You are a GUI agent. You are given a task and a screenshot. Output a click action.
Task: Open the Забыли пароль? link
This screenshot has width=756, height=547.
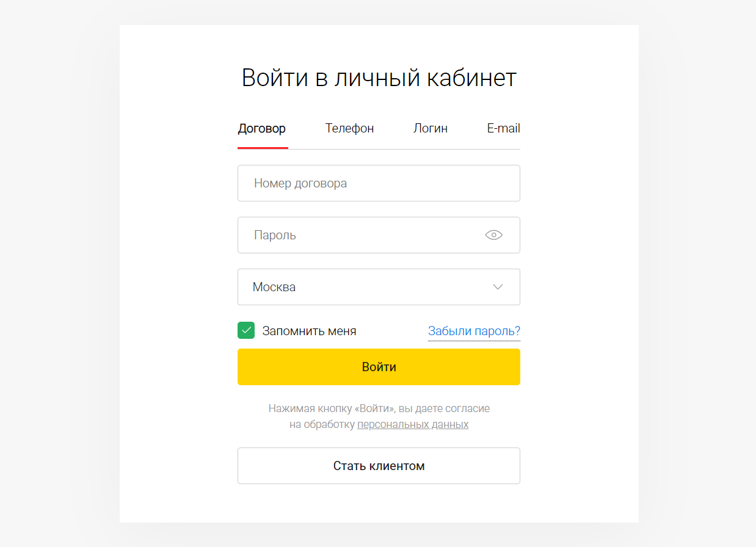pos(474,331)
